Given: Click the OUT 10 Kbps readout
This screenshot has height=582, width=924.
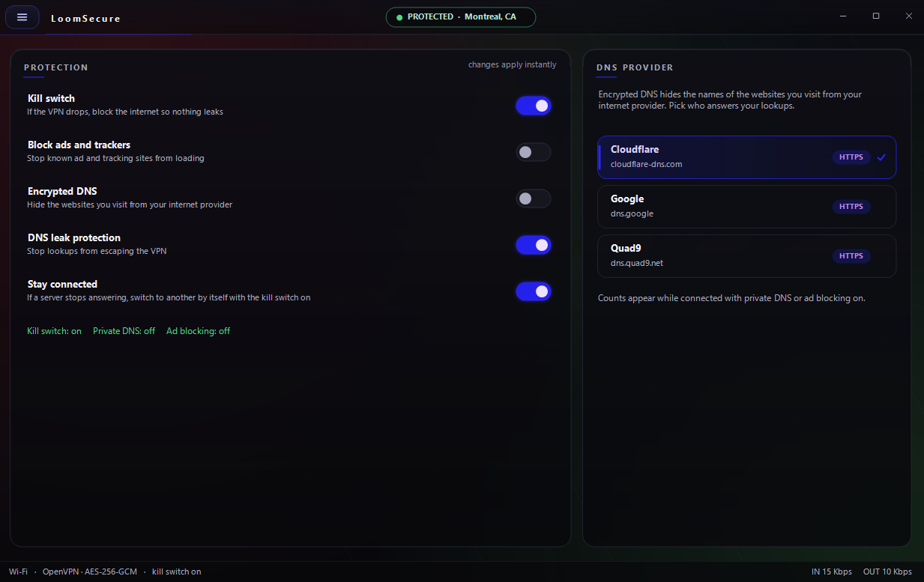Looking at the screenshot, I should tap(888, 572).
